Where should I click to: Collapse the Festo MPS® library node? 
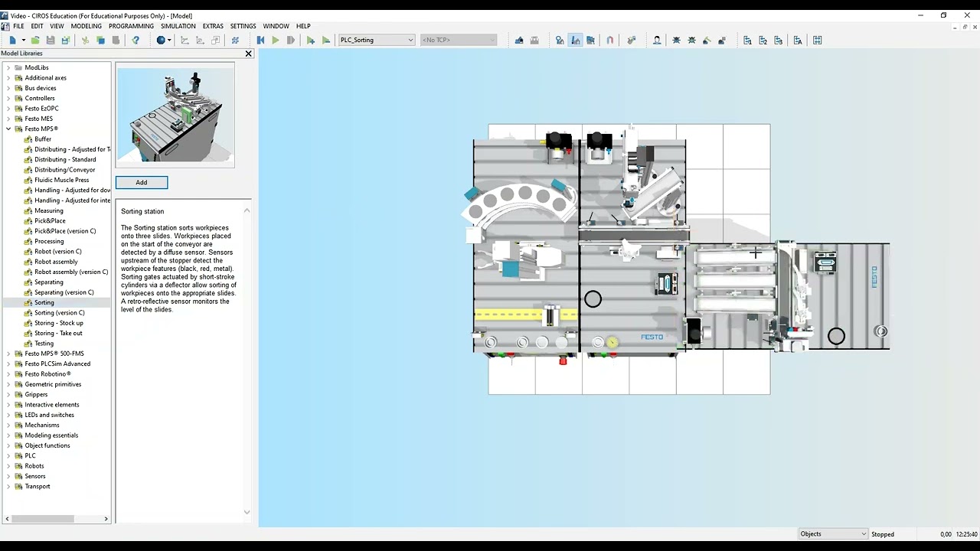8,129
